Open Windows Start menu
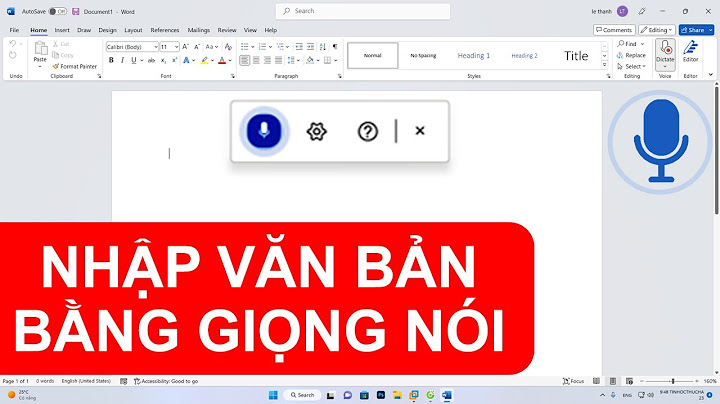Image resolution: width=720 pixels, height=404 pixels. click(273, 395)
